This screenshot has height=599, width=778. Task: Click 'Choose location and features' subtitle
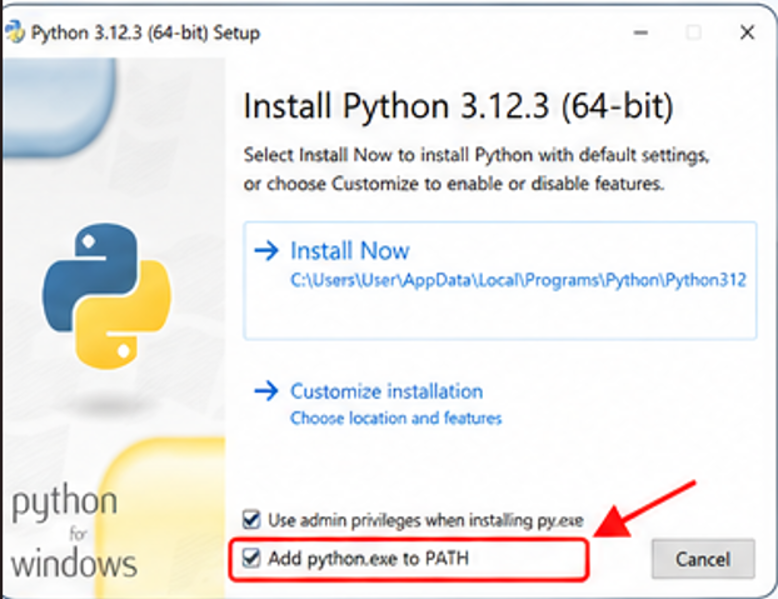tap(396, 418)
